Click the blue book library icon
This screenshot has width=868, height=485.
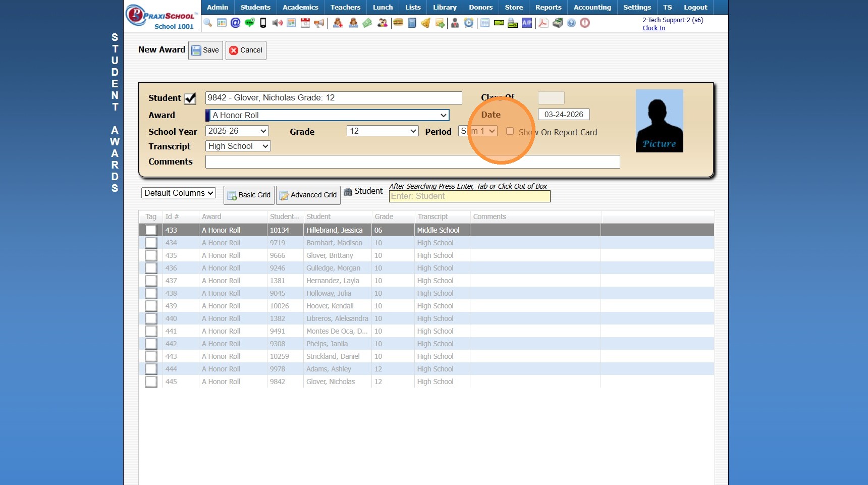pos(412,23)
